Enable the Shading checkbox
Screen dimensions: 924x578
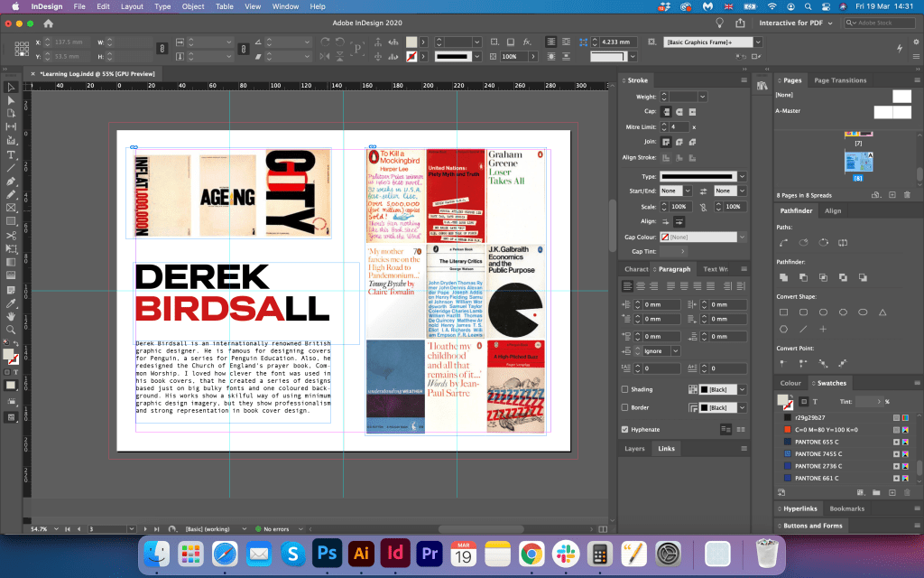(x=625, y=389)
